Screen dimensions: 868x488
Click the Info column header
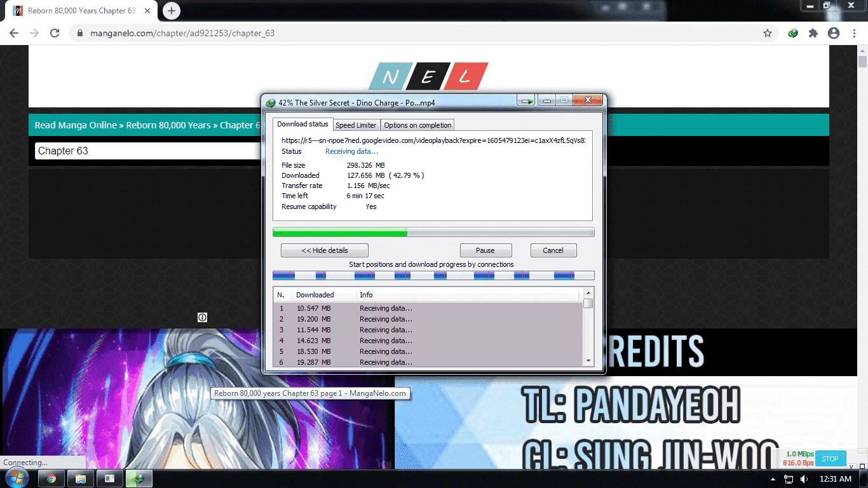pos(468,295)
